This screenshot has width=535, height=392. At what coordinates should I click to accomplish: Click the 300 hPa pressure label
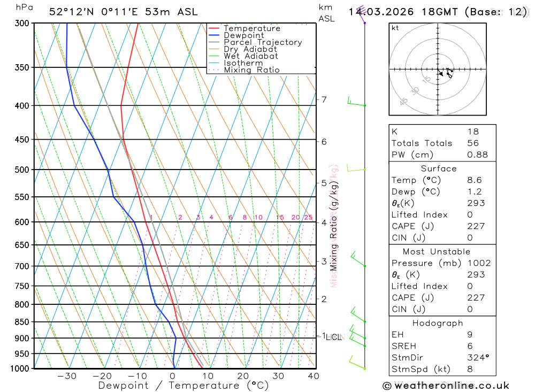[22, 23]
